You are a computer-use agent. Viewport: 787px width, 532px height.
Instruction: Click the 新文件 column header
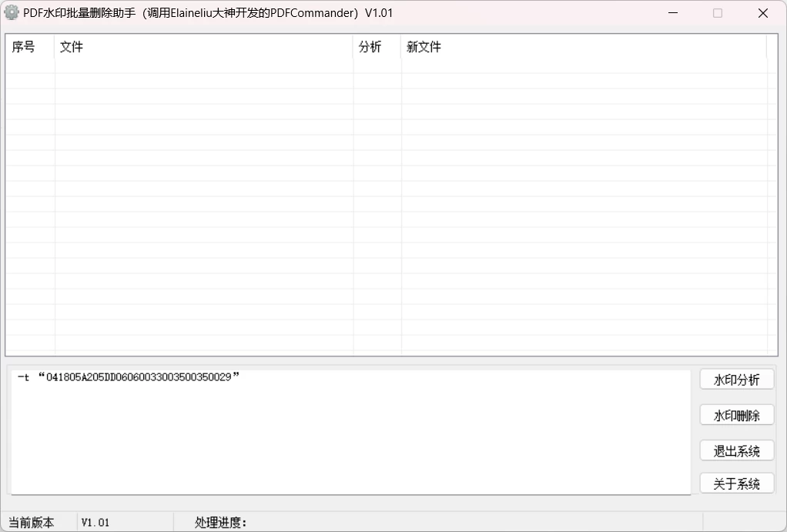420,47
